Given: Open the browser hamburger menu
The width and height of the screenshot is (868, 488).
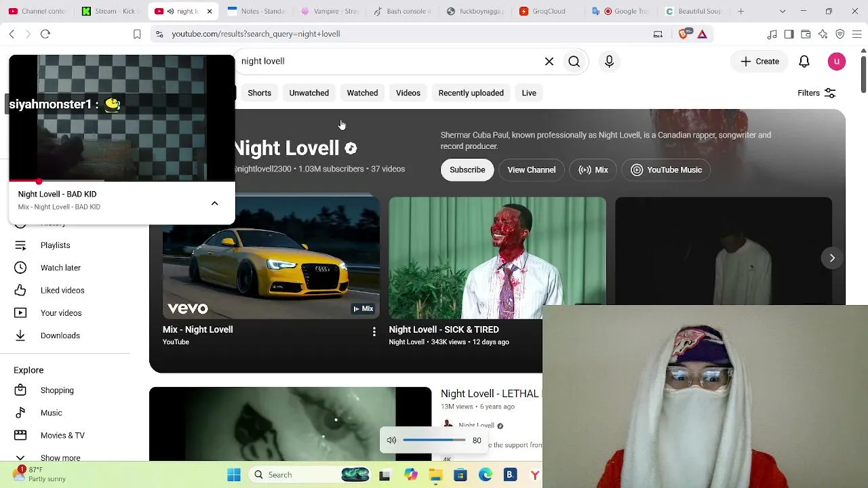Looking at the screenshot, I should [x=856, y=34].
